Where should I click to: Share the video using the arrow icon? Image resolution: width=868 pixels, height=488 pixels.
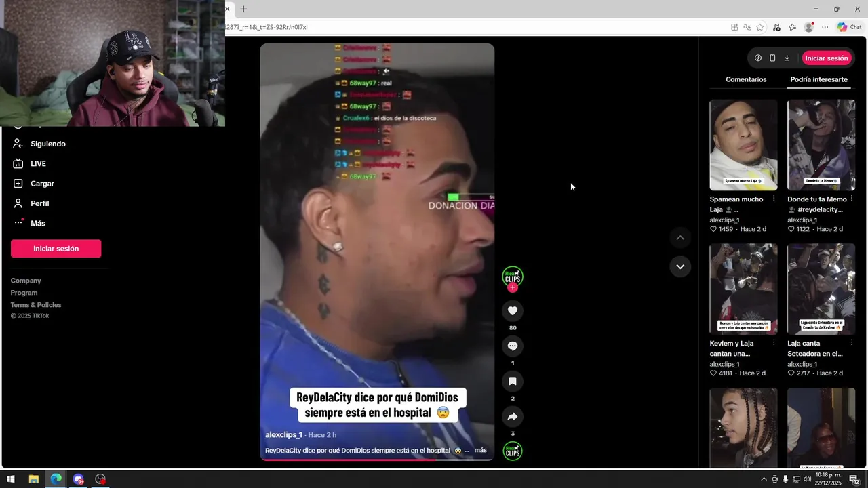[x=513, y=416]
